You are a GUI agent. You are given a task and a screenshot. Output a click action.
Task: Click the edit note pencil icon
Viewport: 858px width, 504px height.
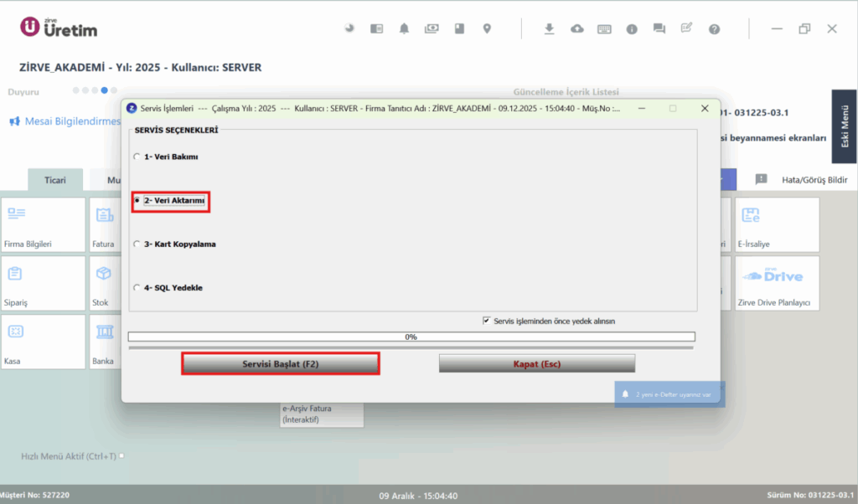(686, 28)
